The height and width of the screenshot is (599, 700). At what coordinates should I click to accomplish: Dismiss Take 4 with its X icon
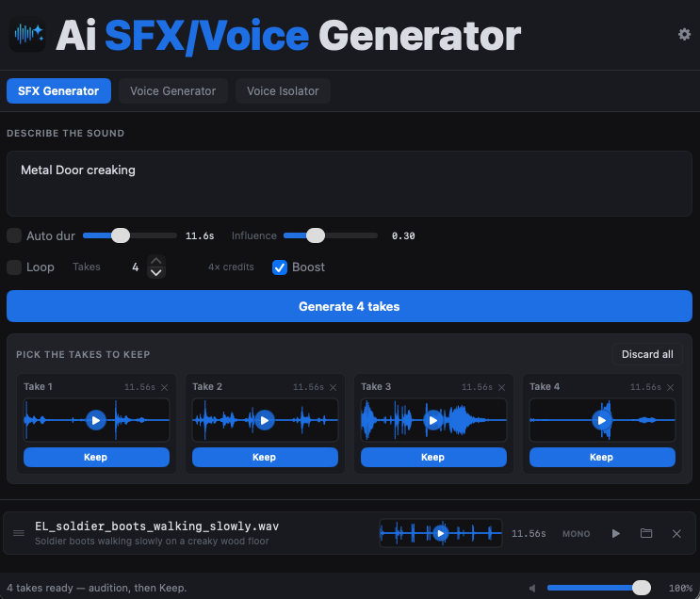(670, 387)
